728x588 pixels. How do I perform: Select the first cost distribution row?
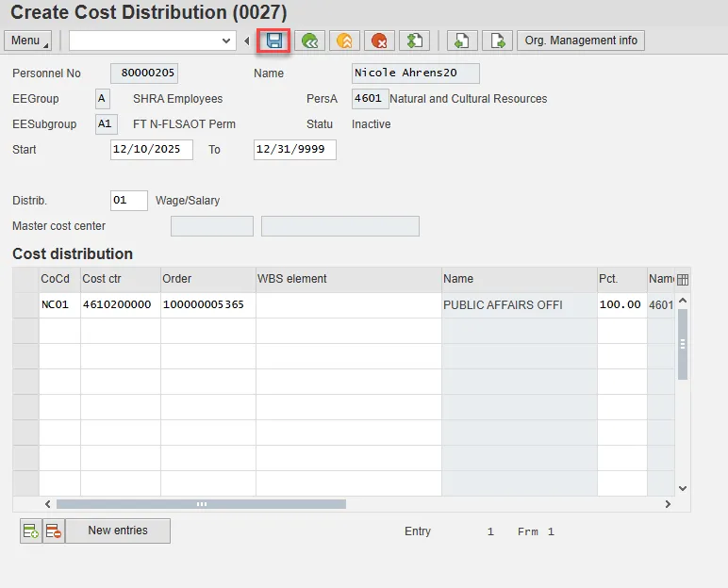point(25,305)
